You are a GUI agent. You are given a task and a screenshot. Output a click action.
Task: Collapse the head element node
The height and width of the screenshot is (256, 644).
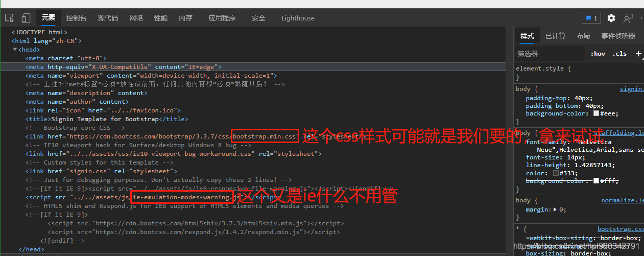(x=15, y=50)
